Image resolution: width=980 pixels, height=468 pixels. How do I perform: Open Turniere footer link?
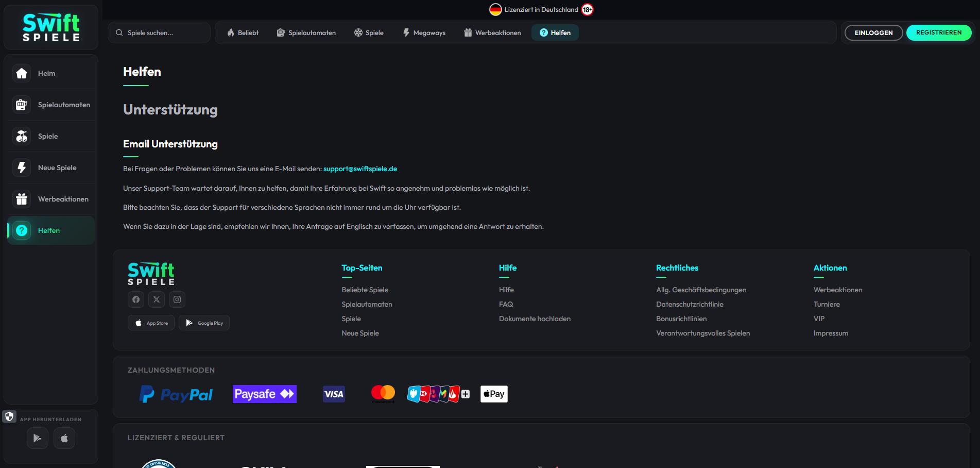(827, 304)
